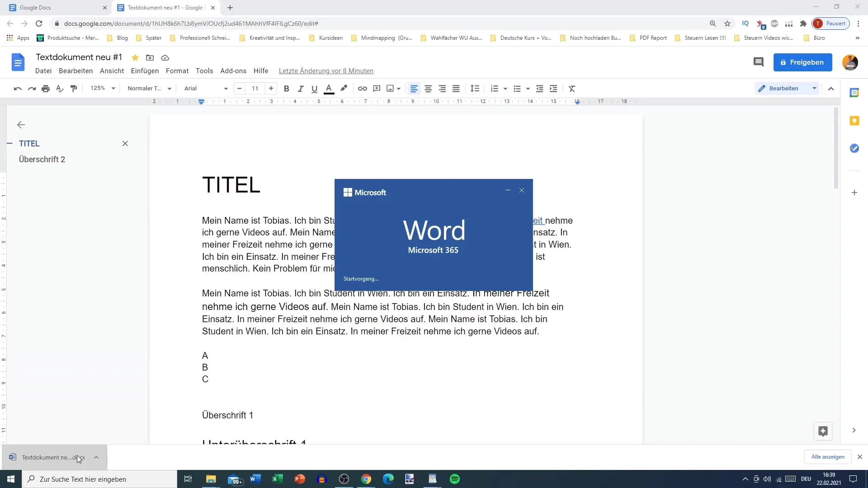Open the text color picker
This screenshot has height=488, width=868.
pyautogui.click(x=329, y=89)
